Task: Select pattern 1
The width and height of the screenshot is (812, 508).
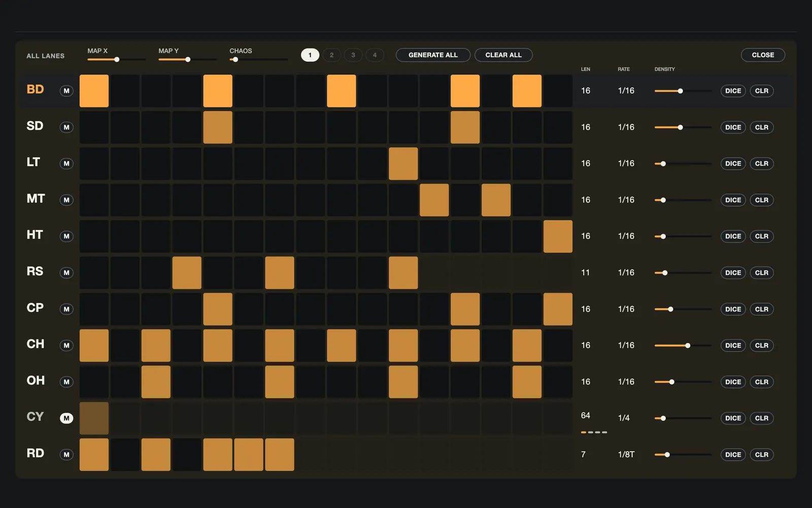Action: tap(310, 55)
